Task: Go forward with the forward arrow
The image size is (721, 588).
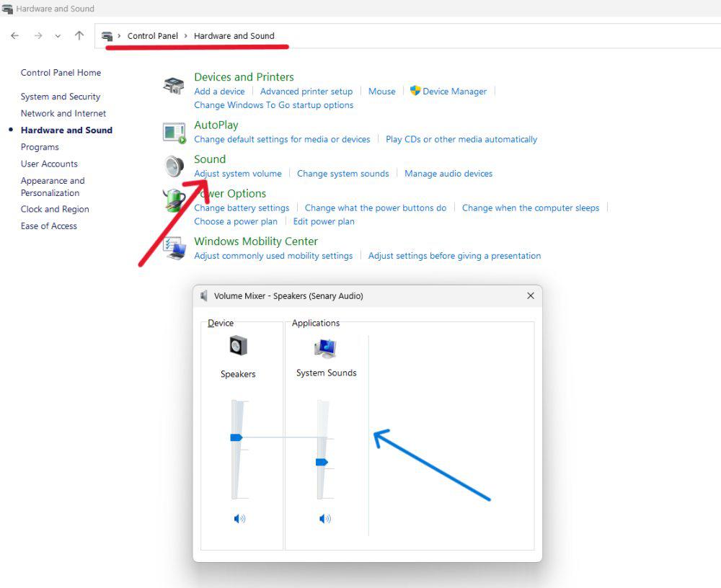Action: pos(38,36)
